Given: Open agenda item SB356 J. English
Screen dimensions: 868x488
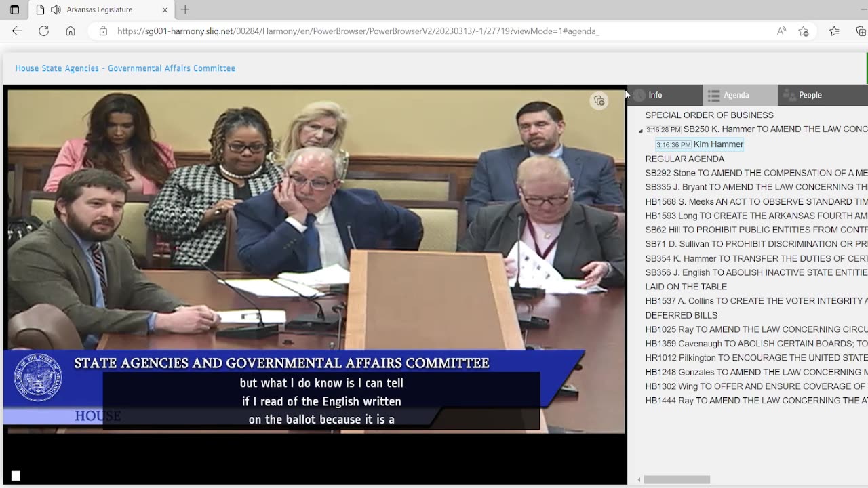Looking at the screenshot, I should [756, 272].
